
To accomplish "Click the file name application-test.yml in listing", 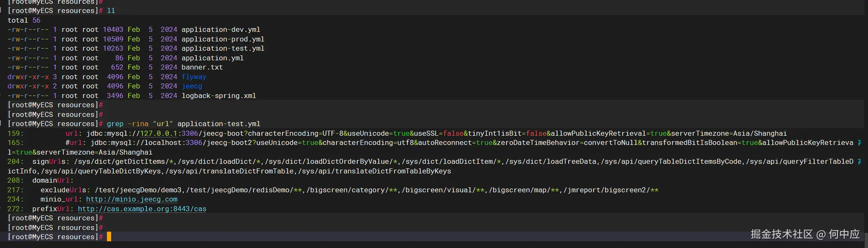I will [223, 49].
